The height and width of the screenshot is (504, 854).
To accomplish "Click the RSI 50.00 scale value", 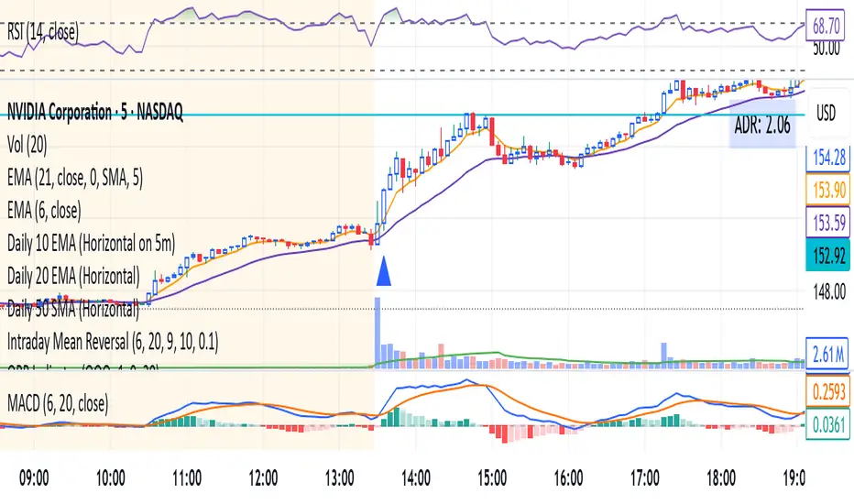I will point(827,49).
